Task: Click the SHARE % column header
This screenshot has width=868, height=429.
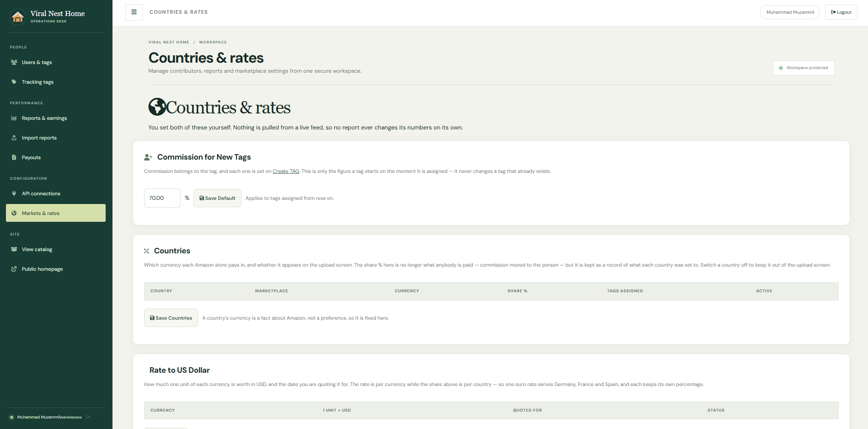Action: (517, 291)
